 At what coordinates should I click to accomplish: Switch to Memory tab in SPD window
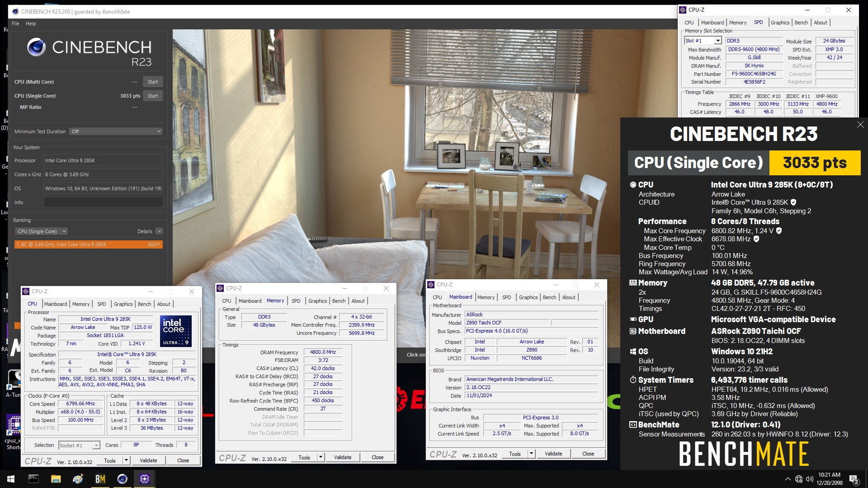click(738, 23)
